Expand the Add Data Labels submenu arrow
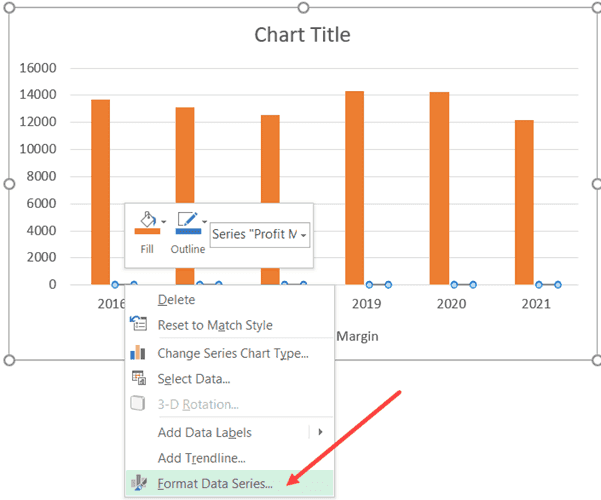This screenshot has width=601, height=500. pyautogui.click(x=320, y=432)
